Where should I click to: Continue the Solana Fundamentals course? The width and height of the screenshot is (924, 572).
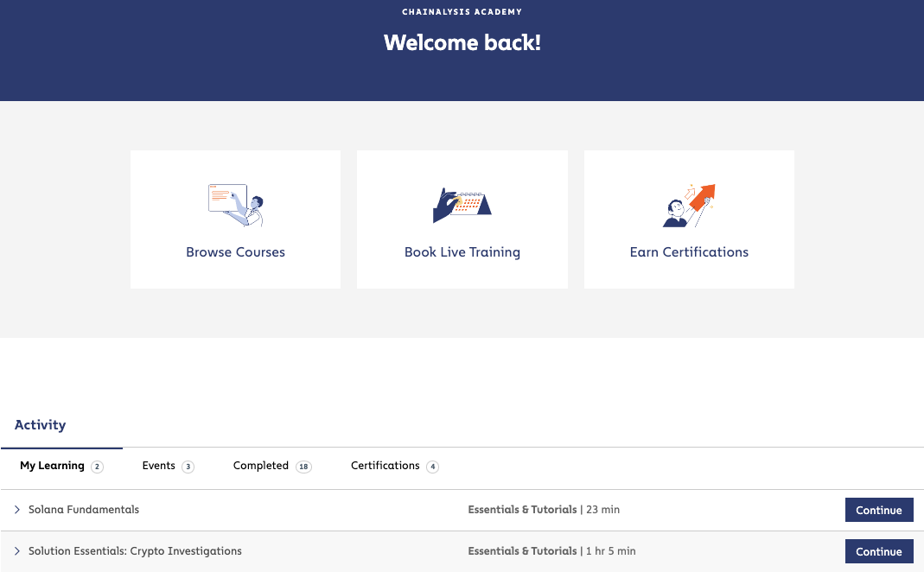pyautogui.click(x=879, y=510)
